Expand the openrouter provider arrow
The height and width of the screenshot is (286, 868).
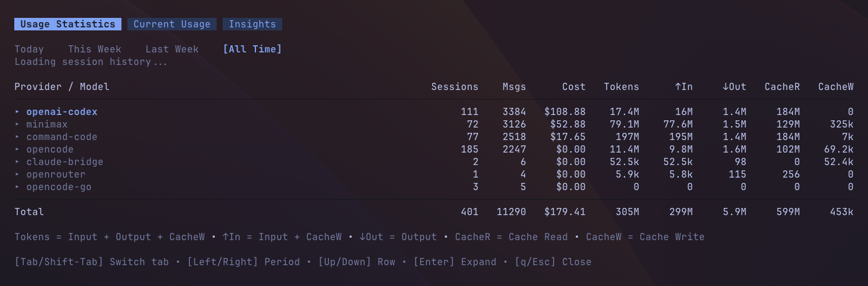(17, 175)
